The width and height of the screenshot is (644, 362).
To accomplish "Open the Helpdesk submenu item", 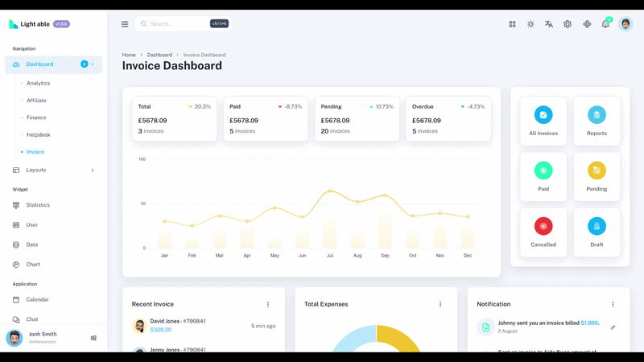I will [x=38, y=135].
